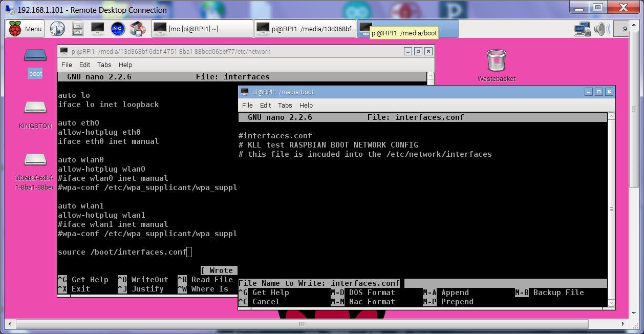Open the Midnight Commander MC launcher icon

[x=118, y=29]
